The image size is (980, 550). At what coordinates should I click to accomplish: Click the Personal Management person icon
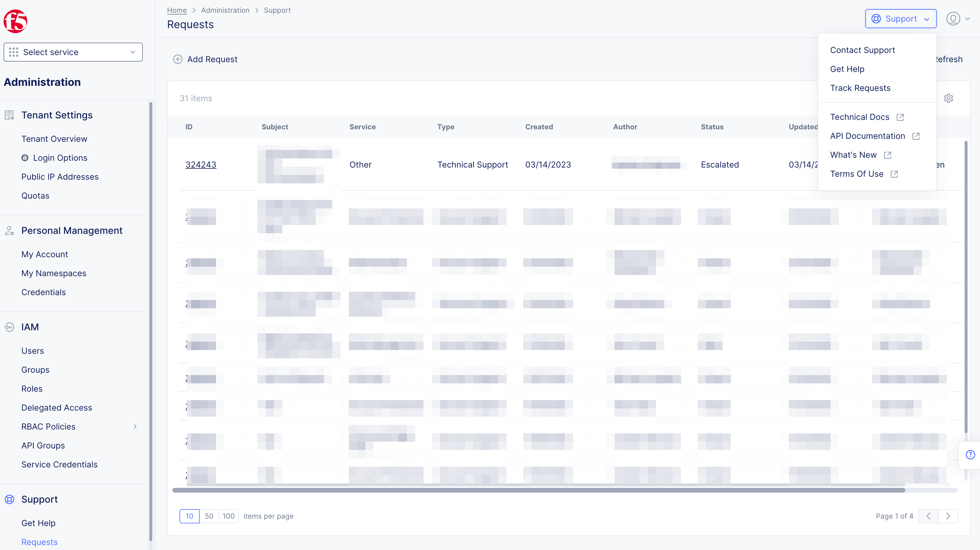(x=9, y=231)
